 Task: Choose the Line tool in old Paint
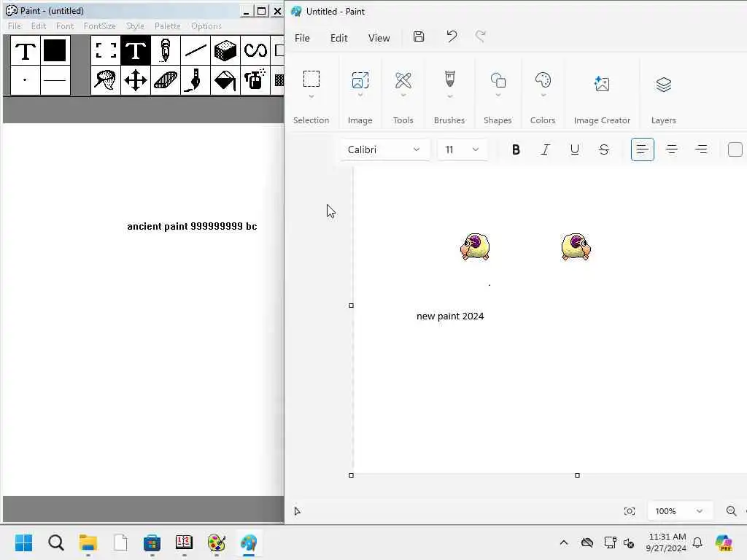pyautogui.click(x=196, y=50)
